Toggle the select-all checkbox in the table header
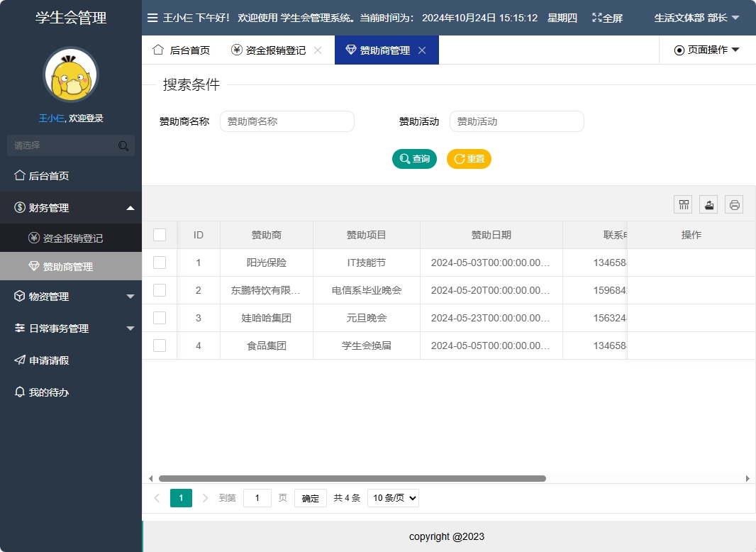 click(x=159, y=234)
